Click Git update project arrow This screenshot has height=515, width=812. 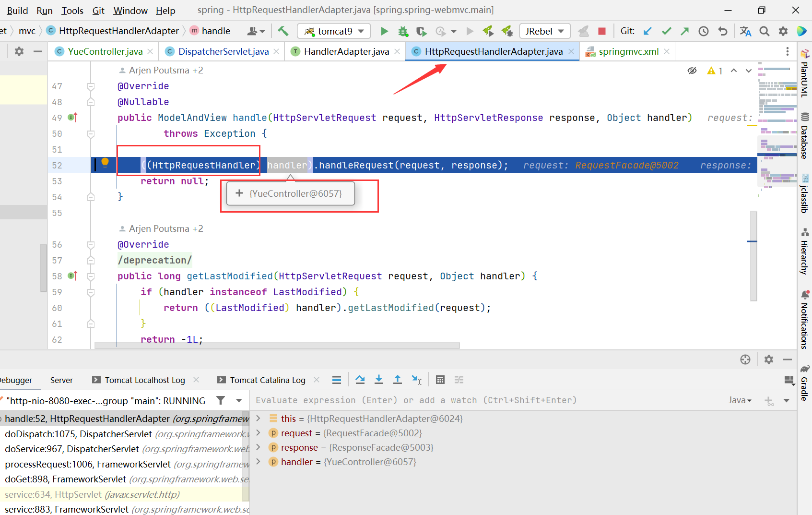(x=647, y=31)
